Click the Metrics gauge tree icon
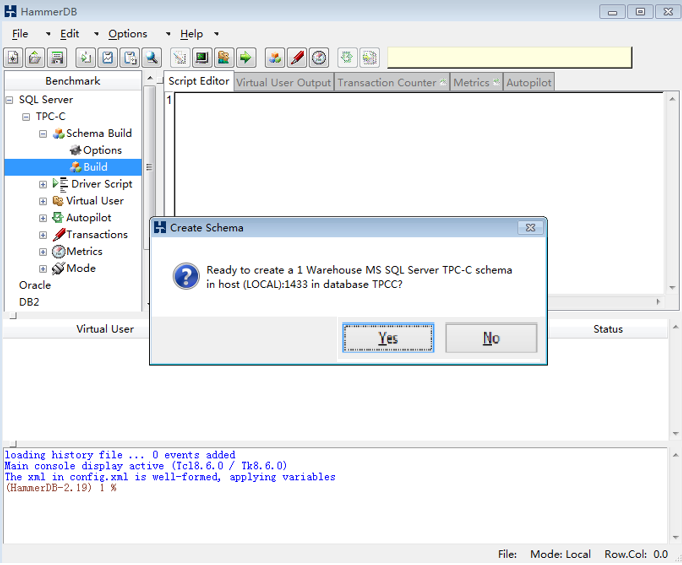This screenshot has height=565, width=682. click(58, 251)
